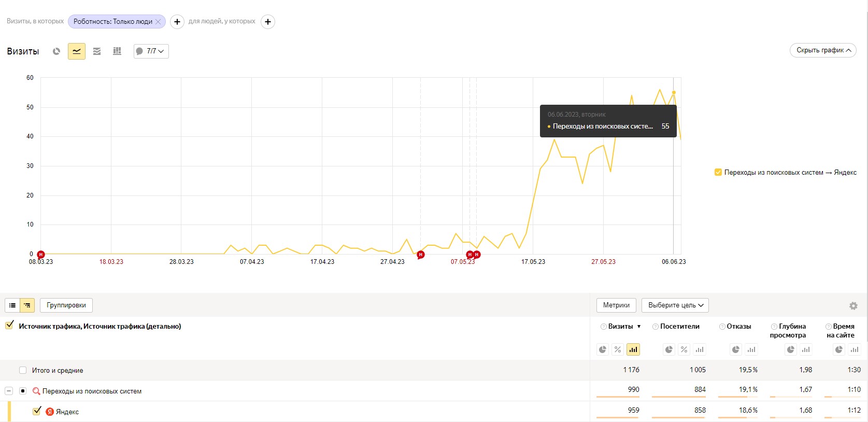The width and height of the screenshot is (868, 422).
Task: Switch to bar columns chart icon
Action: coord(117,51)
